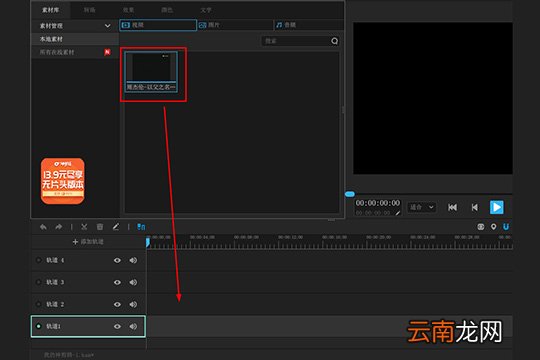Click the active dot of 轨道1

point(39,326)
